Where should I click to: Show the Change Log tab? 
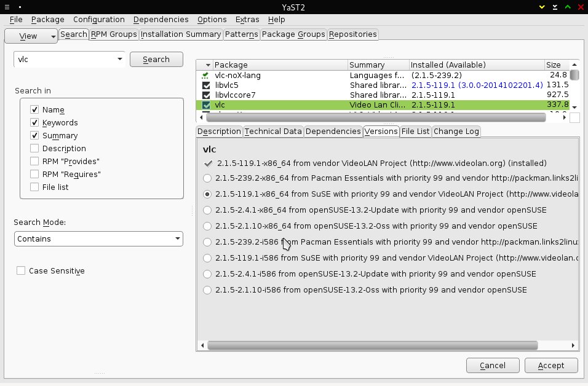pyautogui.click(x=456, y=132)
